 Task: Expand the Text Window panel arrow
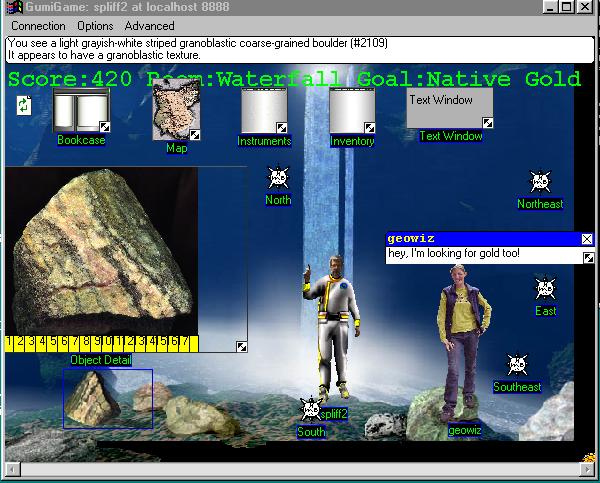(x=487, y=123)
